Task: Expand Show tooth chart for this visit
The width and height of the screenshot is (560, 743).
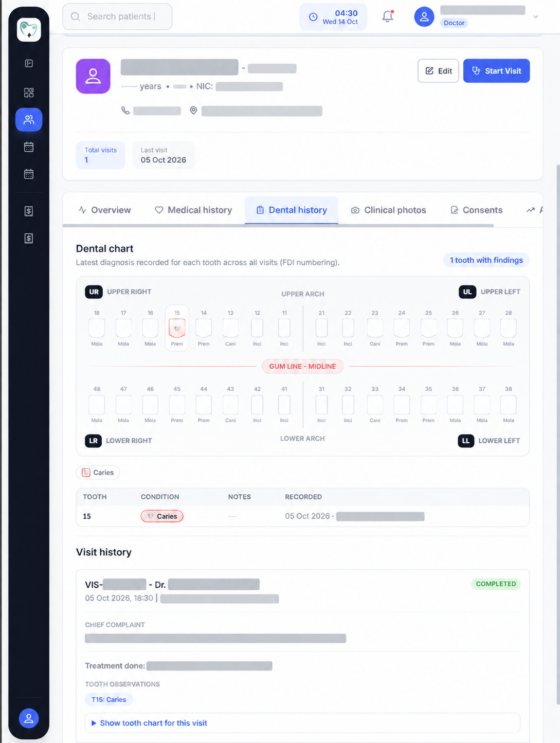Action: coord(302,723)
